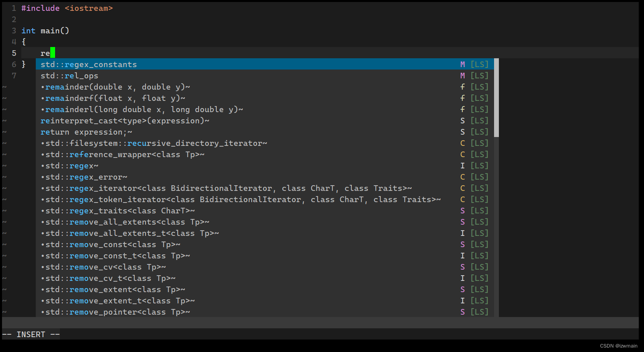Select std::remove_all_extents_t<class Tp> item
The width and height of the screenshot is (644, 352).
click(x=265, y=233)
